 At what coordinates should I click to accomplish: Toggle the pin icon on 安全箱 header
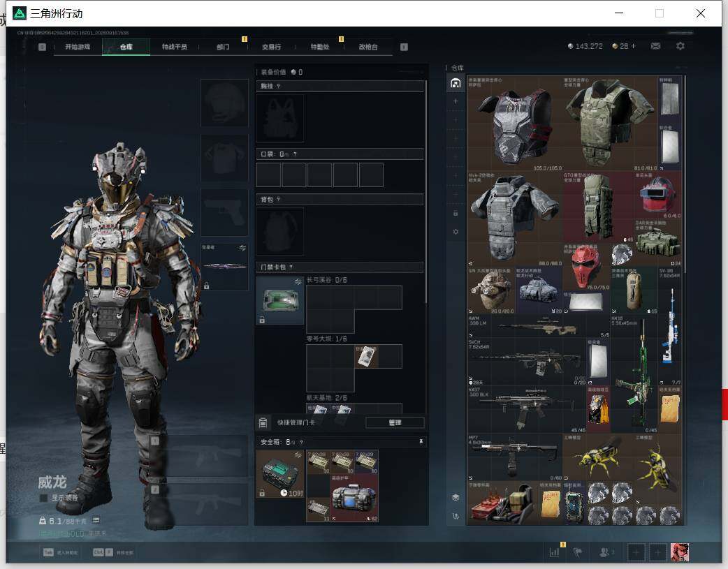click(421, 442)
